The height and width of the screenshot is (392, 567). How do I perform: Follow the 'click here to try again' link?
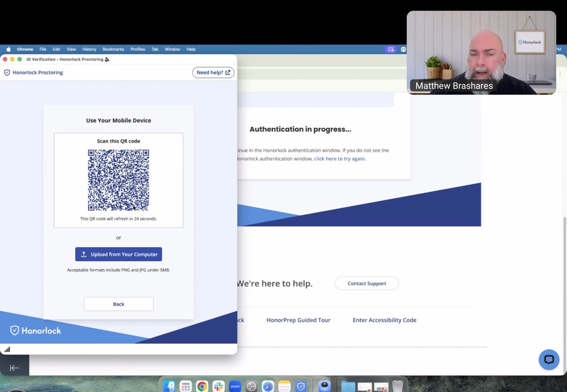click(x=340, y=159)
